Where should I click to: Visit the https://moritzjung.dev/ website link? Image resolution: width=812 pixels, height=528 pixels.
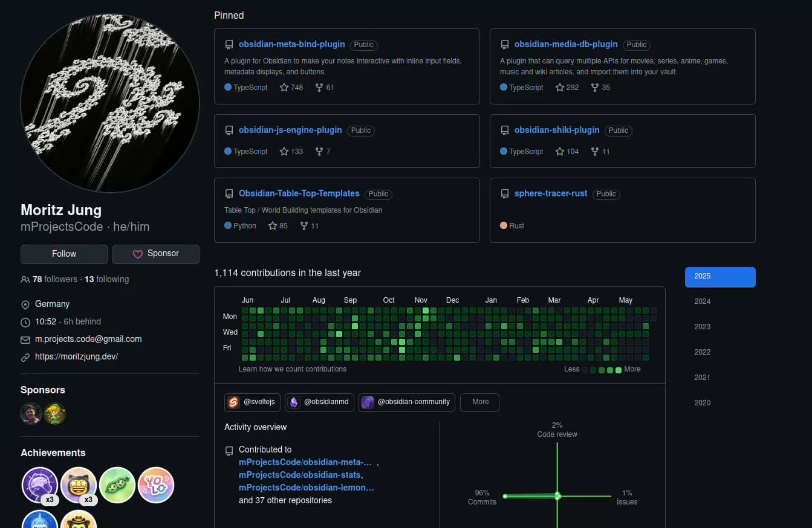76,356
